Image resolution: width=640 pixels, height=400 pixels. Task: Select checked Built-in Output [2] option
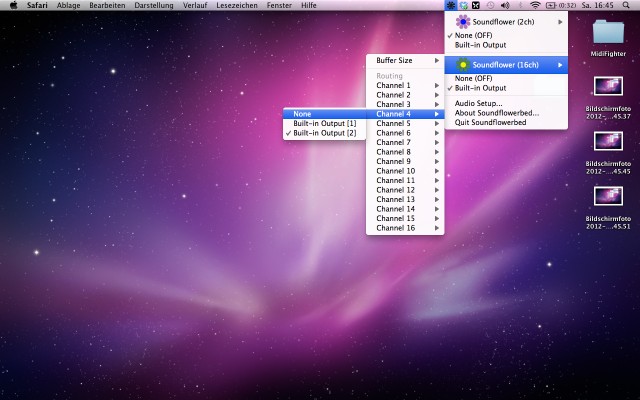click(x=324, y=133)
